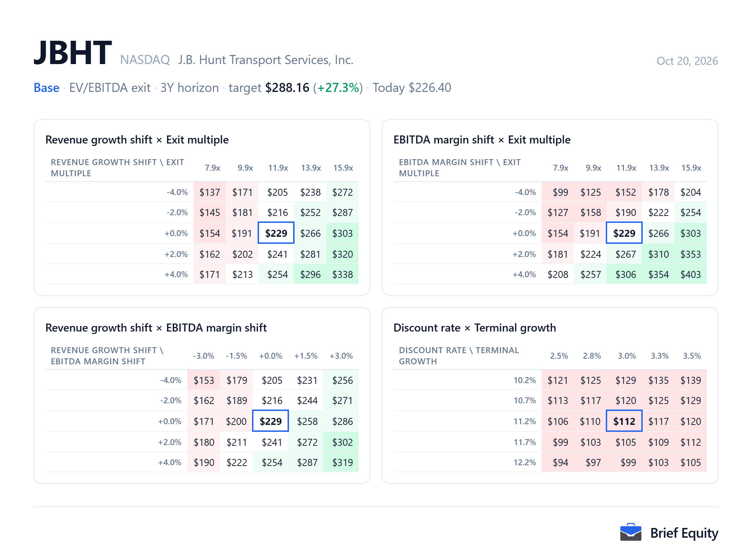Click the 'DISCOUNT RATE \ TERMINAL GROWTH' header label
752x560 pixels.
click(459, 356)
